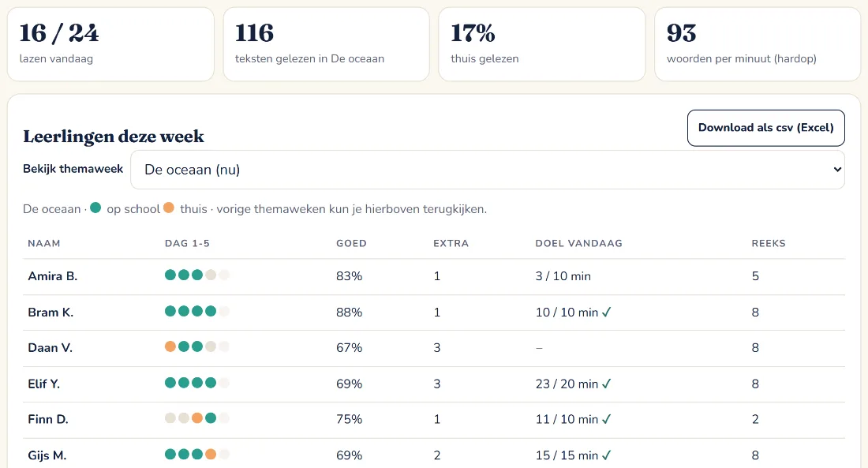868x468 pixels.
Task: Click the day dots in Daan V.'s row
Action: pos(197,346)
